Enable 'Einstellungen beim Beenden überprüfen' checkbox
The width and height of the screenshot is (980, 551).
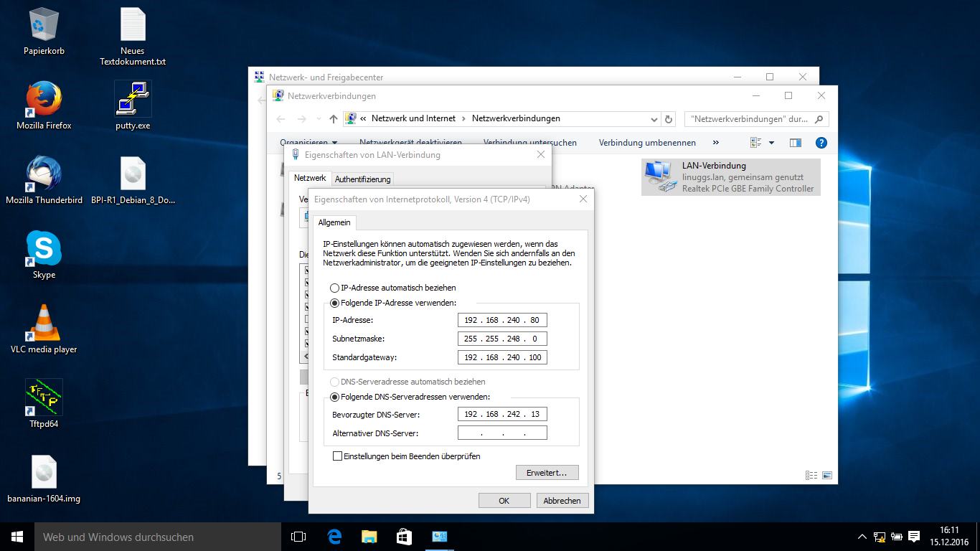(x=338, y=456)
